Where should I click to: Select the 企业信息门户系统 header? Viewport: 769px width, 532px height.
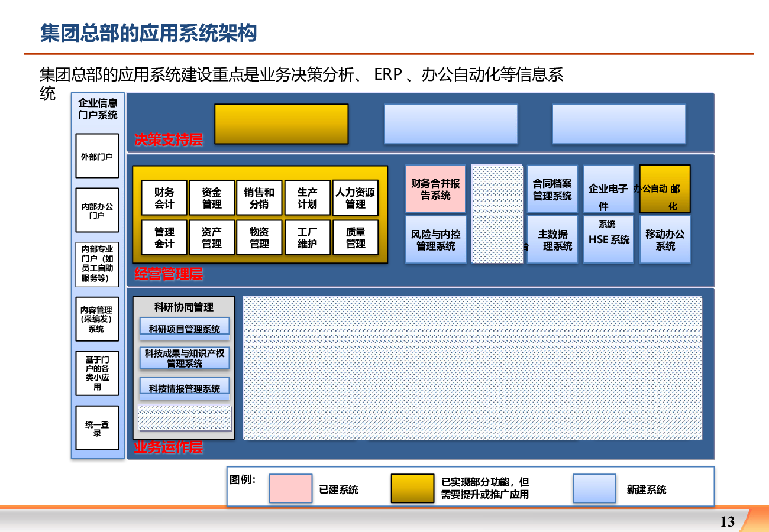click(x=98, y=109)
